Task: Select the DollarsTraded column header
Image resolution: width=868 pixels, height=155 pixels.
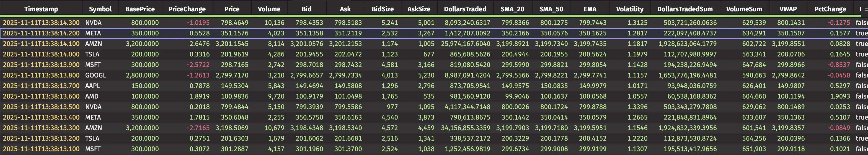Action: click(x=465, y=9)
